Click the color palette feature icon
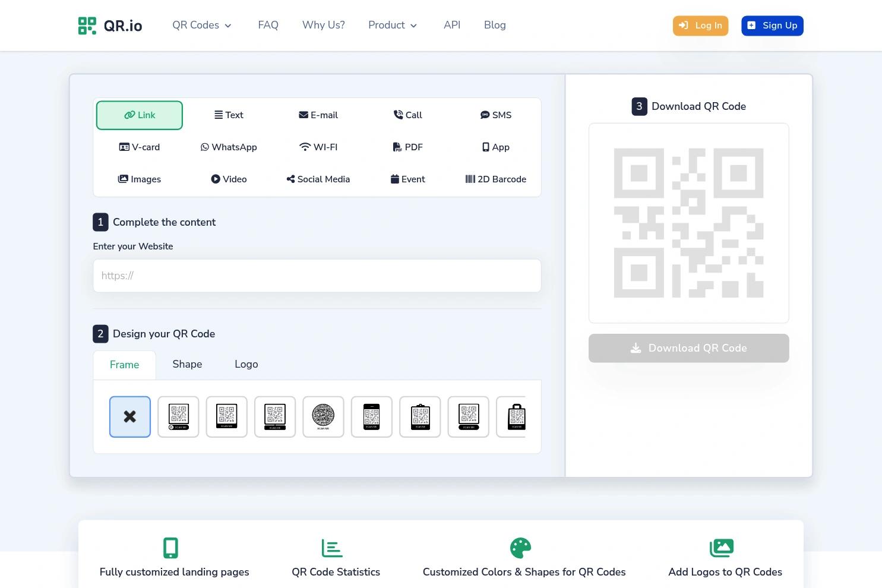Screen dimensions: 882x588 coord(520,548)
